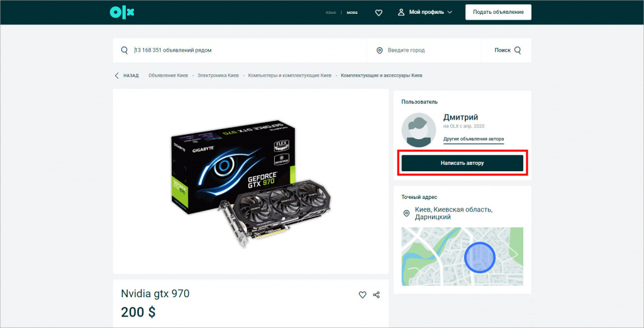The image size is (644, 328).
Task: Click the profile person icon in header
Action: 401,13
